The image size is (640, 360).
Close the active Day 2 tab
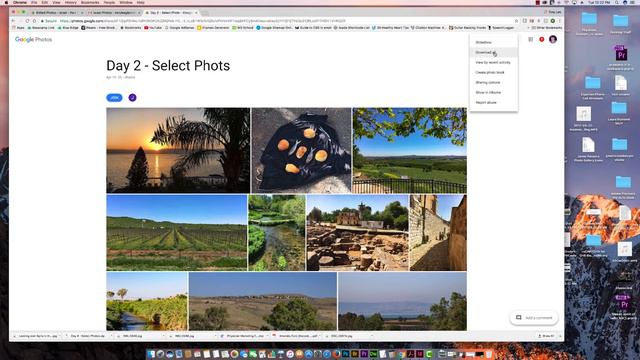point(196,13)
